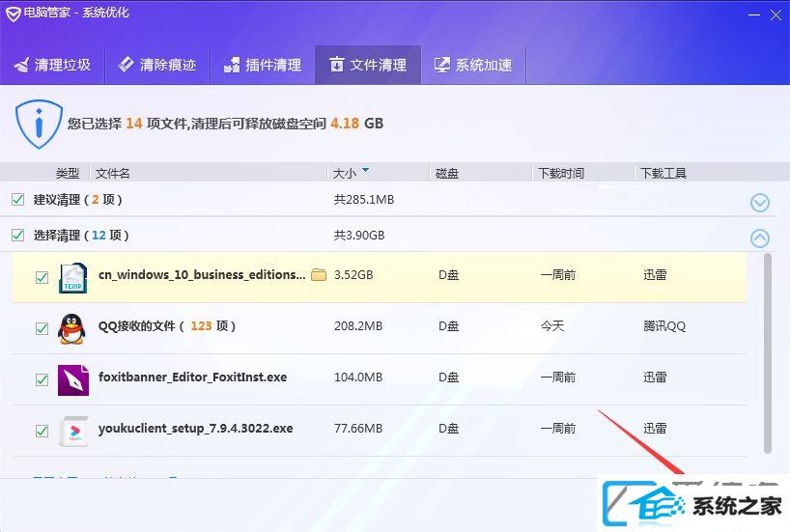Screen dimensions: 790x532
Task: Uncheck the 选择清理 group checkbox
Action: [x=18, y=236]
